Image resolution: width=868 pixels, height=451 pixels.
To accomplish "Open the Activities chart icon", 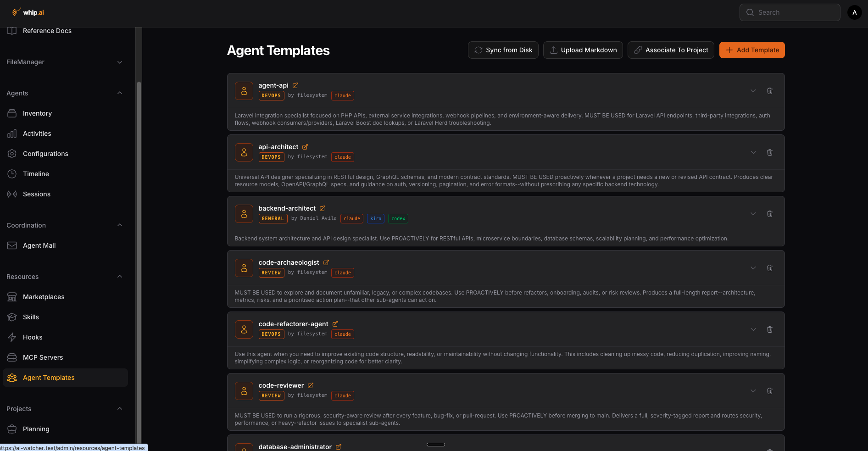I will (x=12, y=134).
